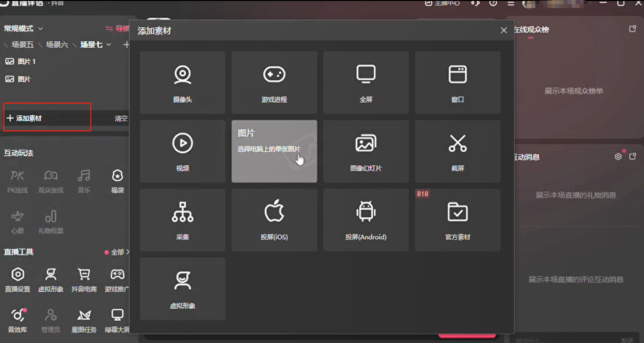The width and height of the screenshot is (644, 343).
Task: Choose the 游戏进程 game process source
Action: pos(274,83)
